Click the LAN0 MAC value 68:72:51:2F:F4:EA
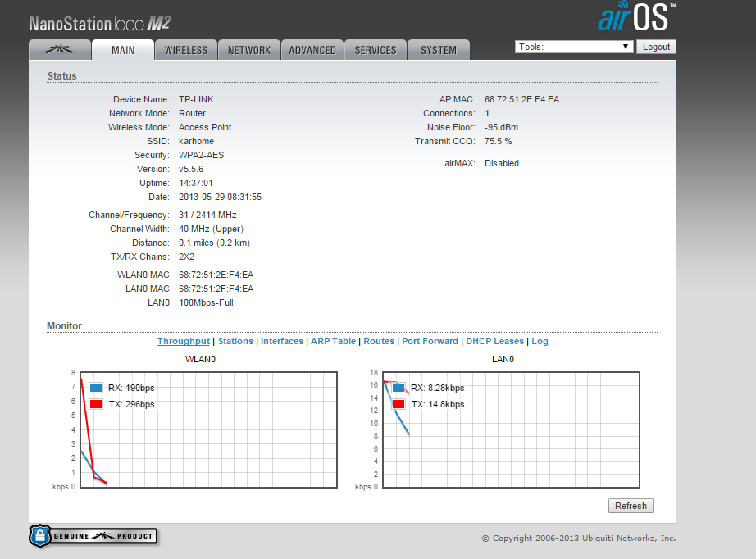 pos(216,289)
